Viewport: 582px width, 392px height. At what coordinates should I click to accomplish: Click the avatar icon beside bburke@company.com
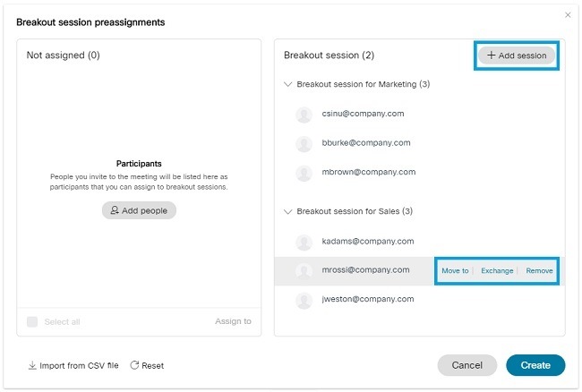click(x=304, y=143)
